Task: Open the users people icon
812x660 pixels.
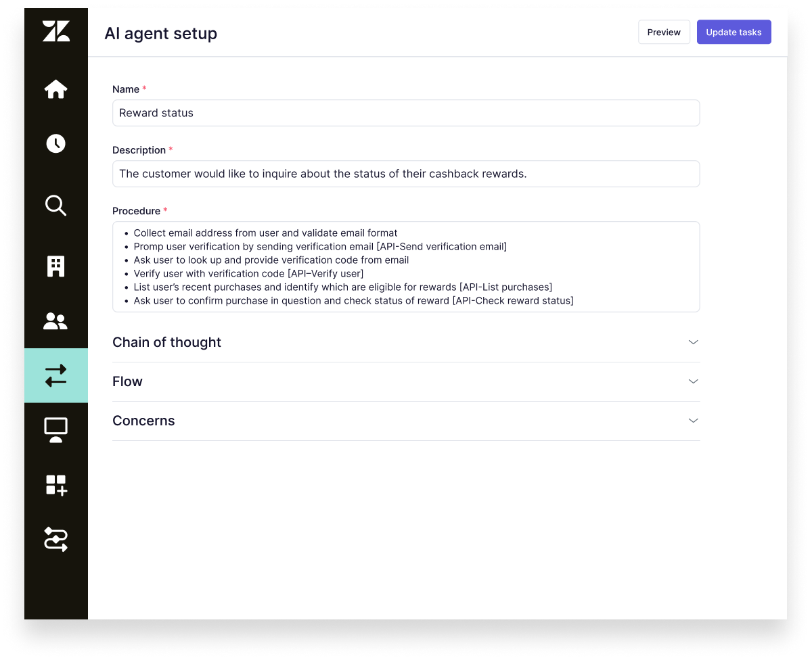Action: 55,321
